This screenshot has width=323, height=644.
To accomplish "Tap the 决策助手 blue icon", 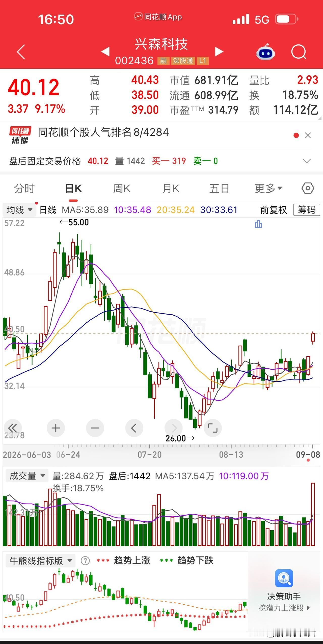I will (x=284, y=578).
